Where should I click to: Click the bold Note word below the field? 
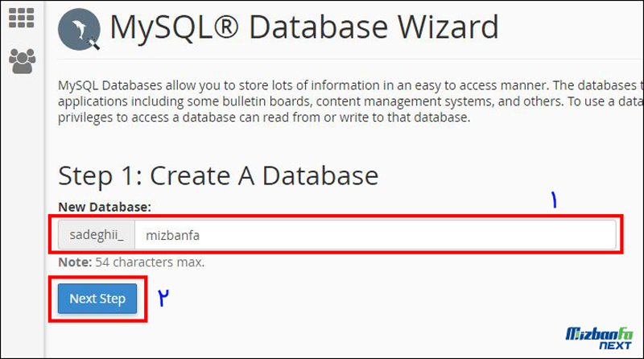(75, 262)
